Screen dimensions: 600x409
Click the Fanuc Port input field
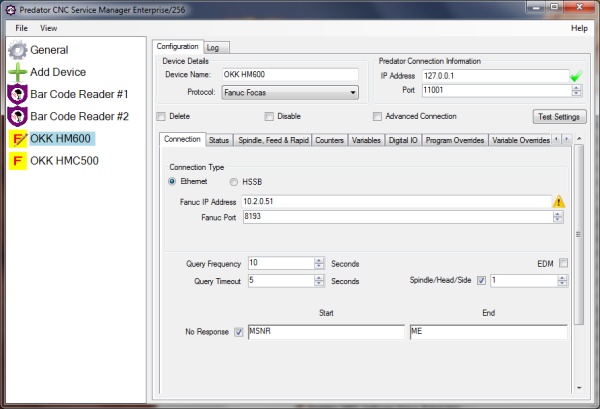click(x=396, y=217)
